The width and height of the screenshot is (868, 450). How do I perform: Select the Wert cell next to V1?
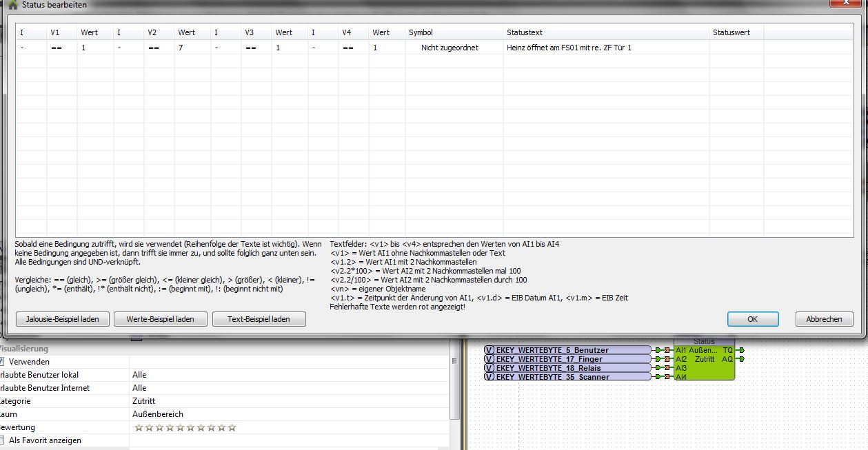click(x=96, y=48)
